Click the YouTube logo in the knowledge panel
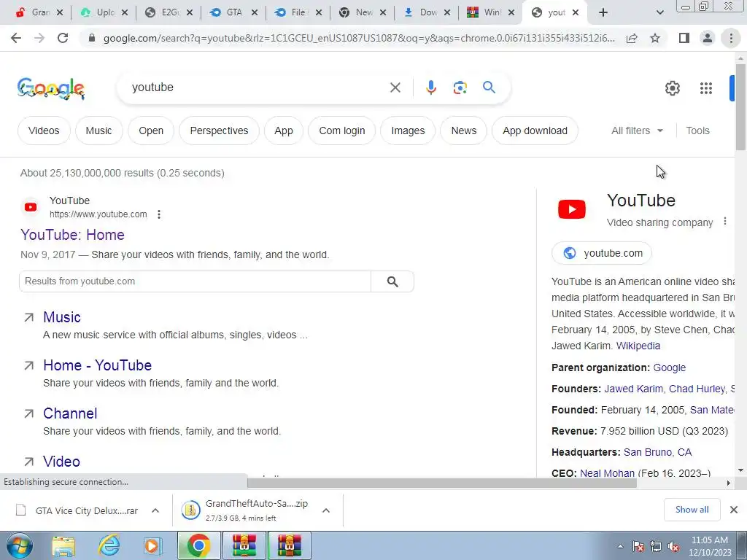Viewport: 747px width, 560px height. [572, 209]
